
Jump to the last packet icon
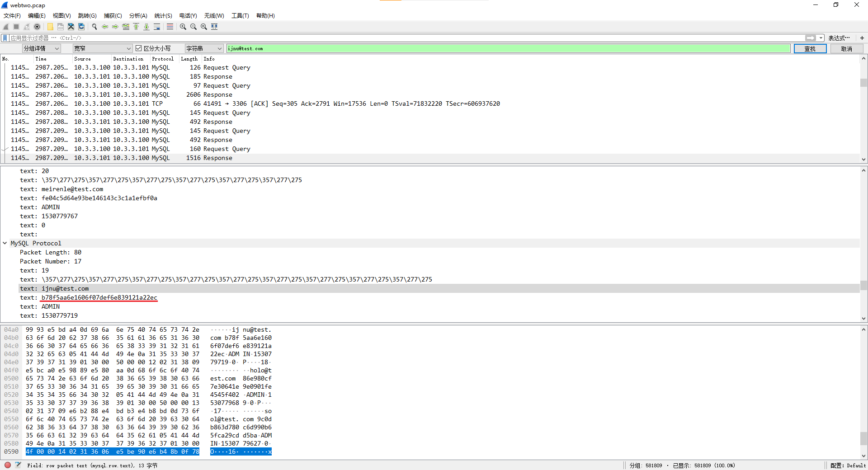[146, 27]
